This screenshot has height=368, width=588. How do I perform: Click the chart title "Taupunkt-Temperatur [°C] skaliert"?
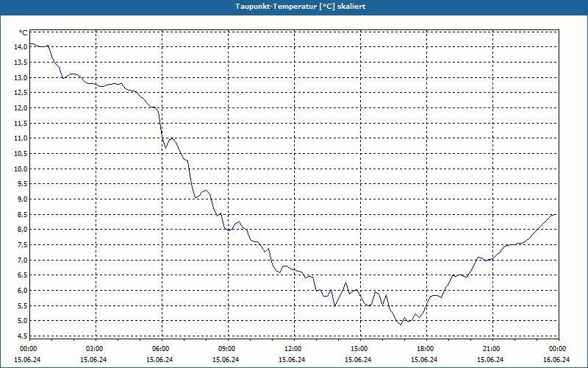click(x=300, y=7)
